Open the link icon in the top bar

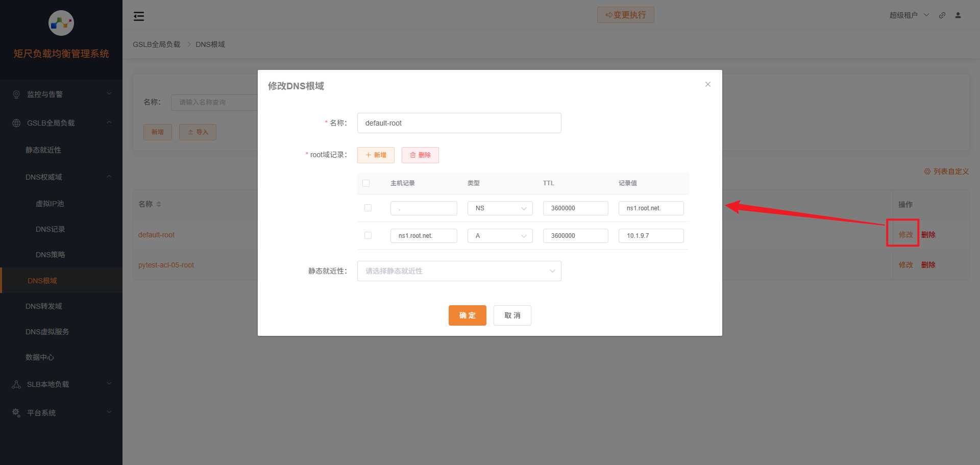click(x=942, y=15)
